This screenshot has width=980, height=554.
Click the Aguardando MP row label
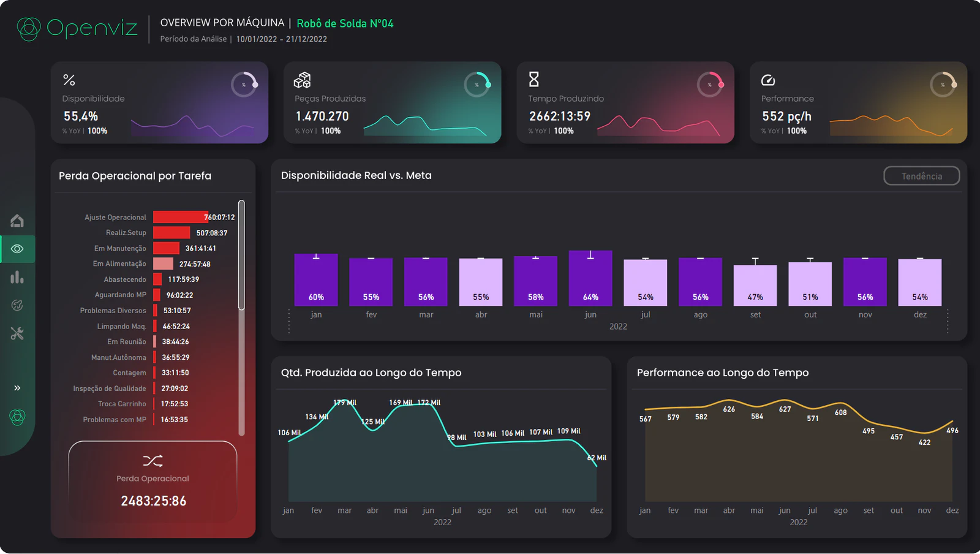coord(121,295)
